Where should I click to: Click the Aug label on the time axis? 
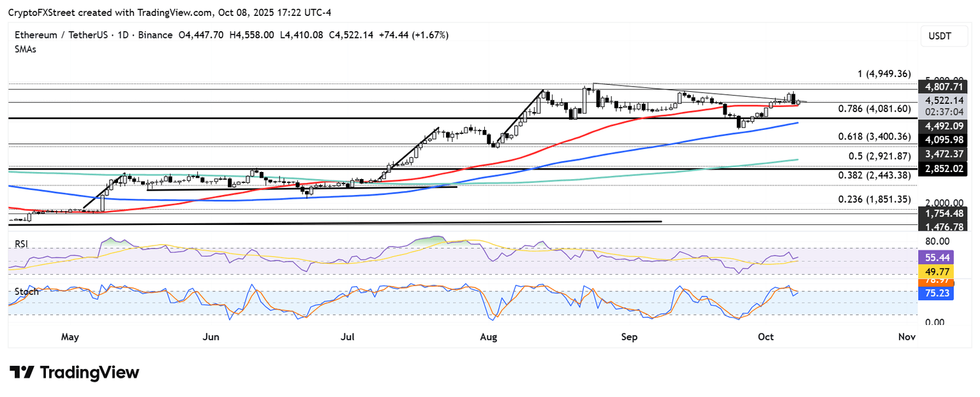(489, 336)
